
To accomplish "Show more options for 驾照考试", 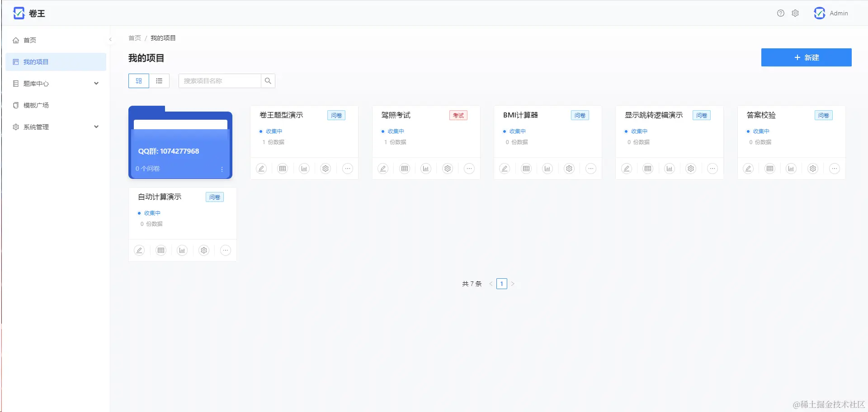I will (469, 169).
